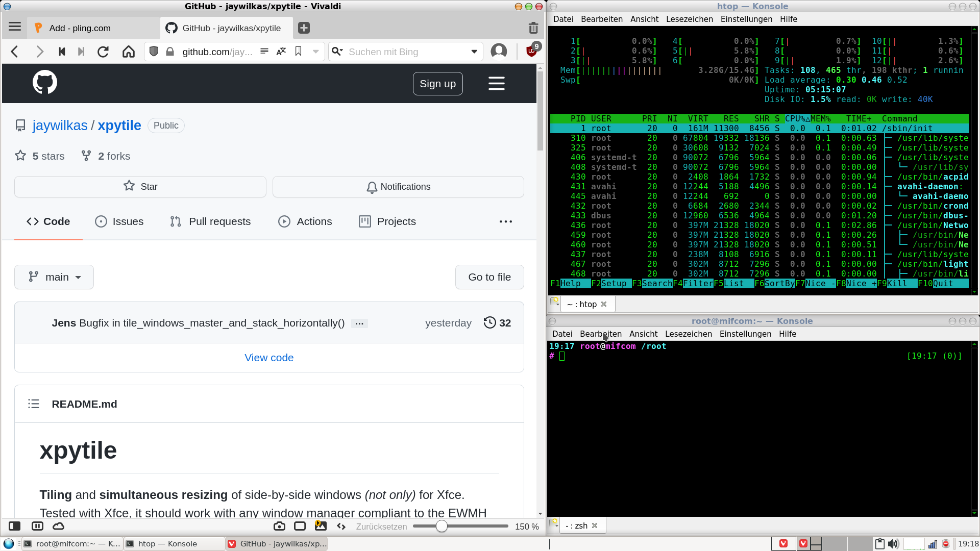This screenshot has height=551, width=980.
Task: Show site info via the padlock icon
Action: click(170, 52)
